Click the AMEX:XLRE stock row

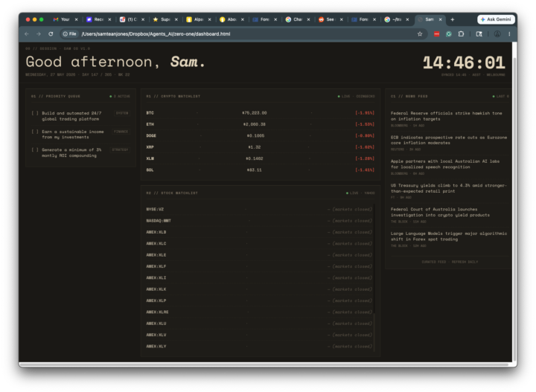tap(259, 312)
